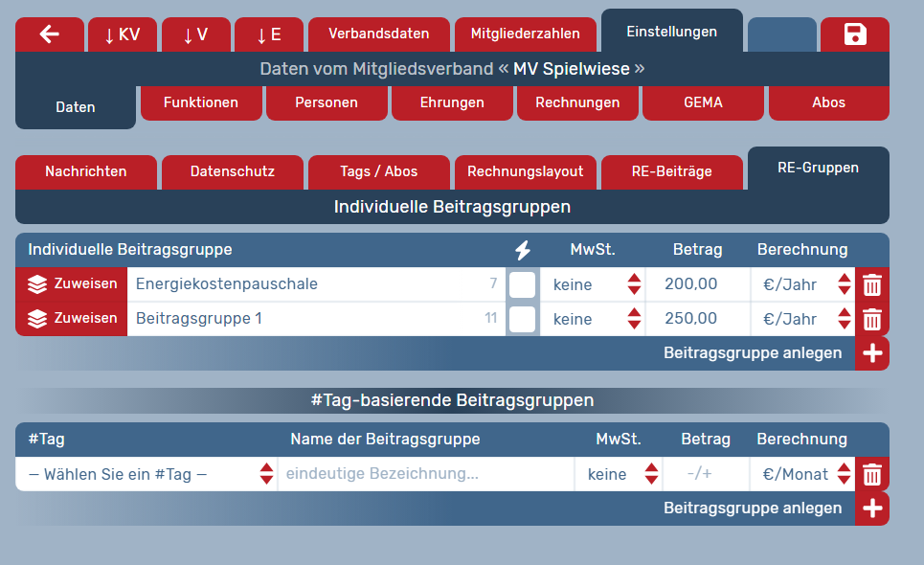Click trash icon in the #Tag row
Screen dimensions: 924x565
[872, 474]
